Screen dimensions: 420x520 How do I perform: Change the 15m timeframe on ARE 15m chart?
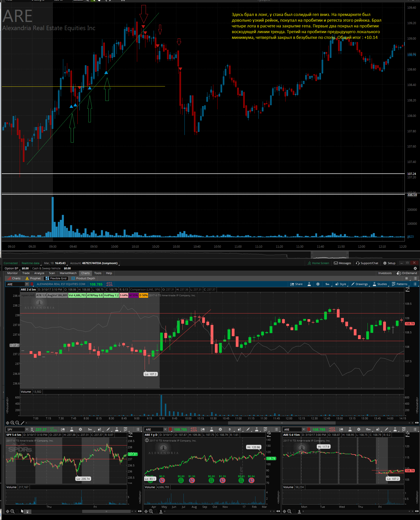368,430
